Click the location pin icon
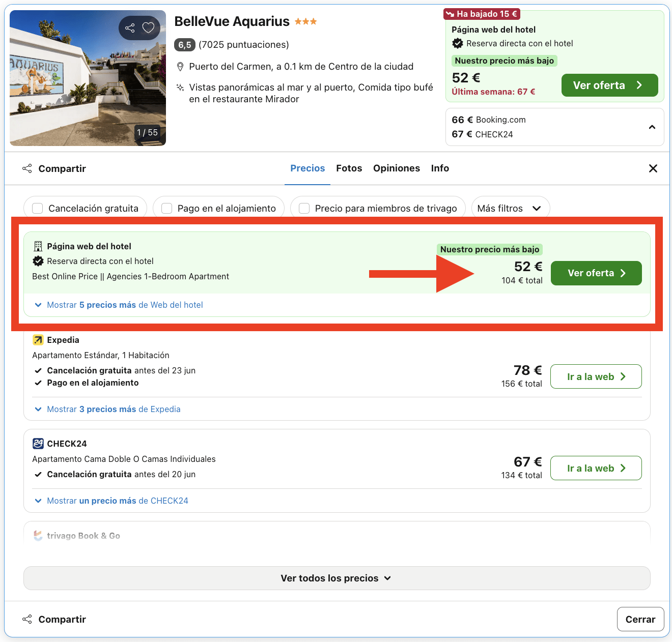This screenshot has height=642, width=672. point(180,67)
